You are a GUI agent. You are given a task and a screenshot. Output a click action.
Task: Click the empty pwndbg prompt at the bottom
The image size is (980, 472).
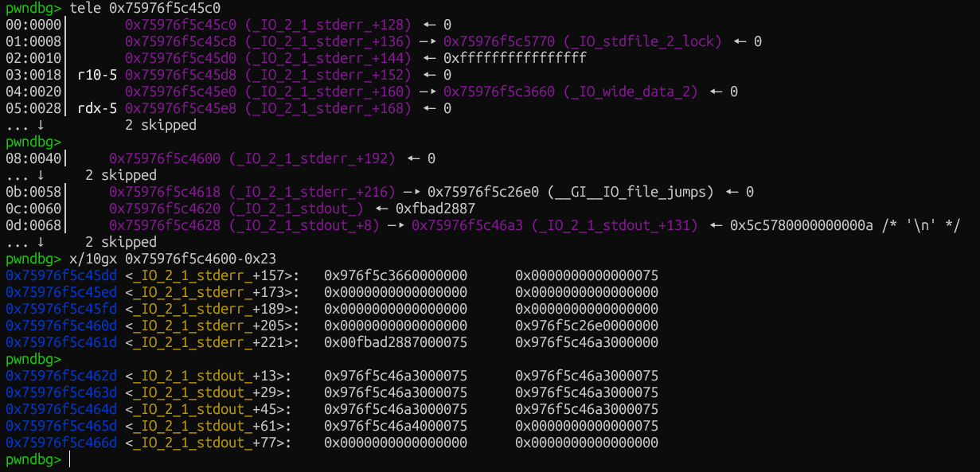pos(70,460)
